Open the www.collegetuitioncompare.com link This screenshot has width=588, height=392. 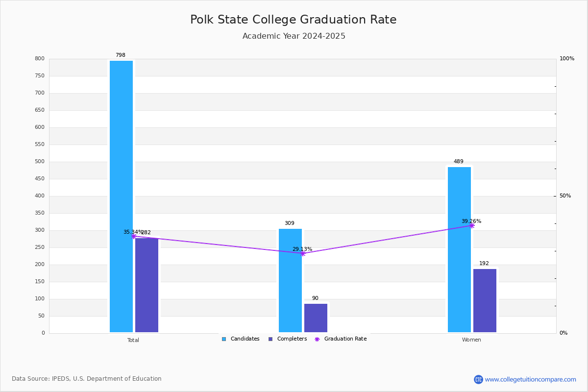click(530, 379)
